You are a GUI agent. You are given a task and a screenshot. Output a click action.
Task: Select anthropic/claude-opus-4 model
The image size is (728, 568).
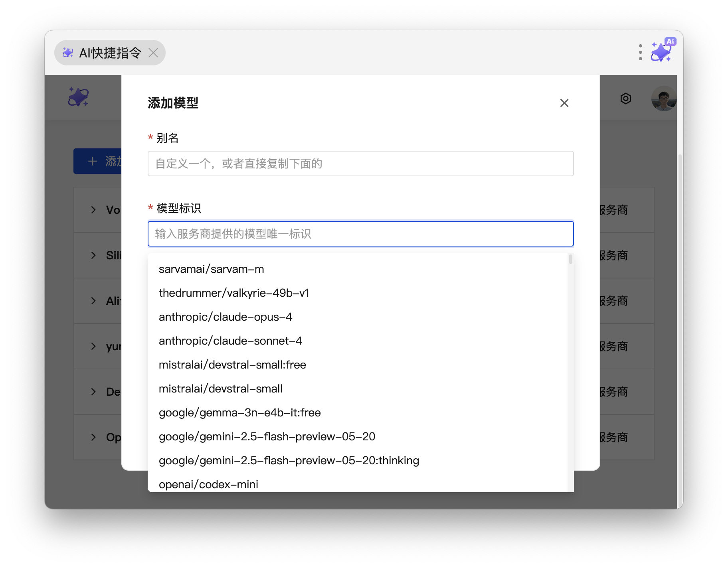coord(357,317)
